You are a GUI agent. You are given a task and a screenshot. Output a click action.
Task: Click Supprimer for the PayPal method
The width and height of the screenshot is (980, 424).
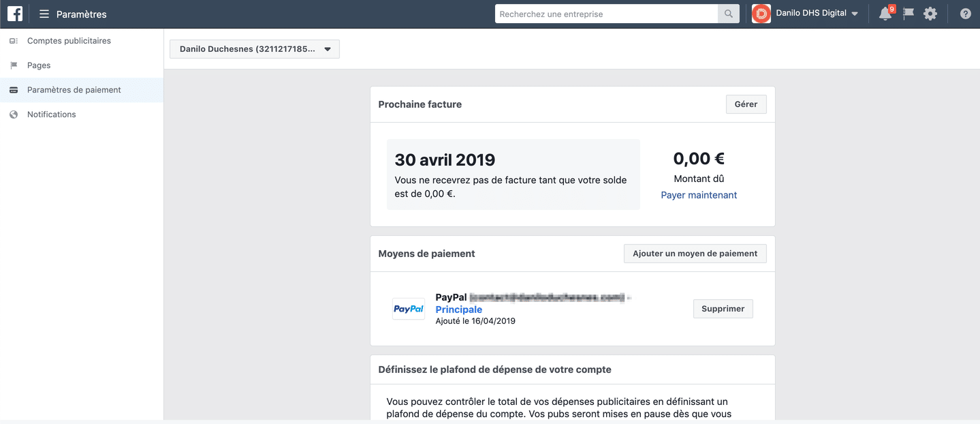point(723,309)
